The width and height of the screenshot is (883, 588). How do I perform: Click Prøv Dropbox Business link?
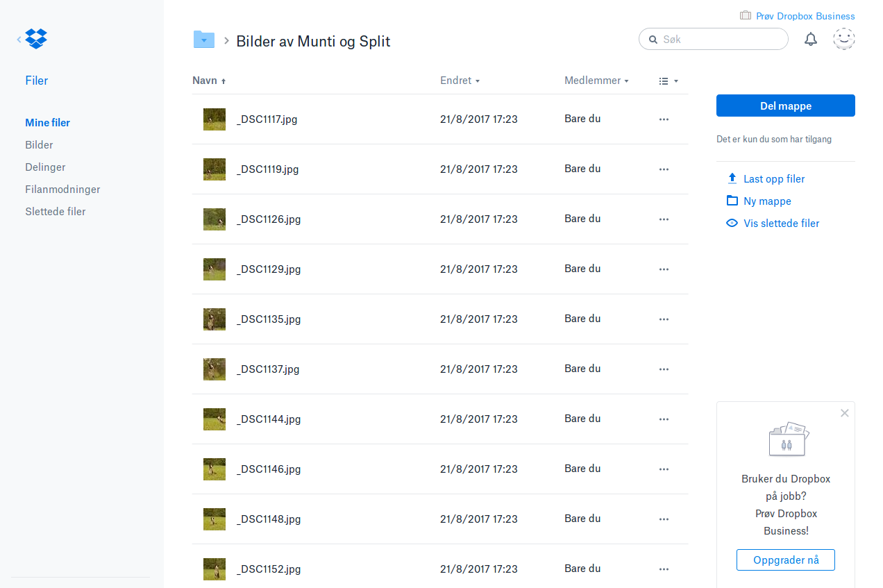pos(805,16)
